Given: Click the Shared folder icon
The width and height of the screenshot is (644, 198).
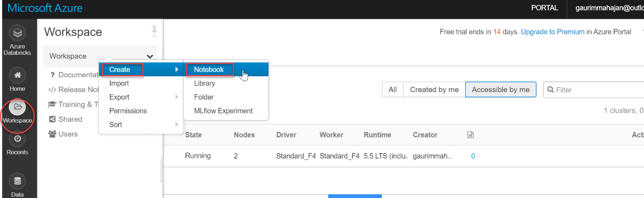Looking at the screenshot, I should [52, 119].
